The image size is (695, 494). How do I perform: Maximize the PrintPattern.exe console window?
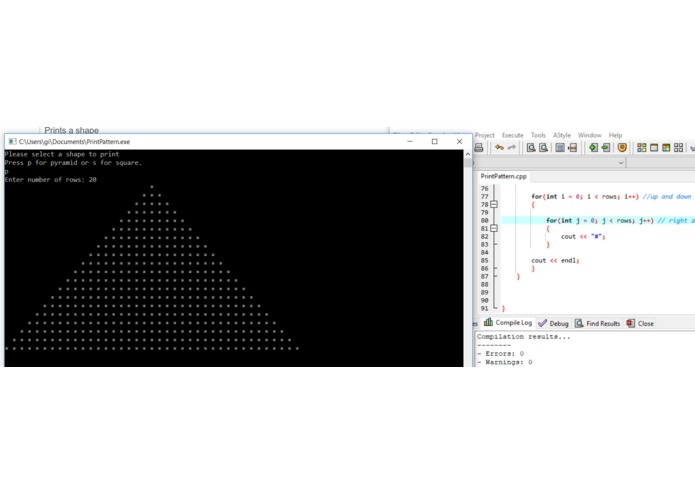coord(434,141)
